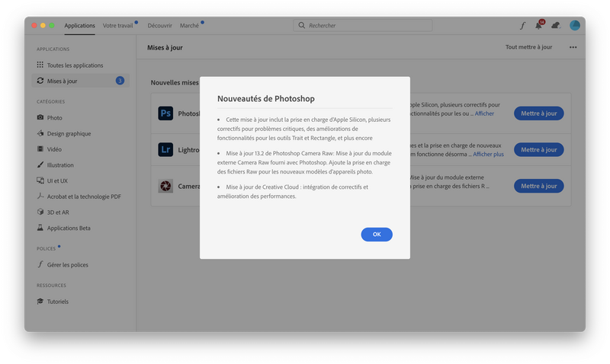Click the search magnifier icon
Screen dimensions: 610x364
tap(301, 25)
